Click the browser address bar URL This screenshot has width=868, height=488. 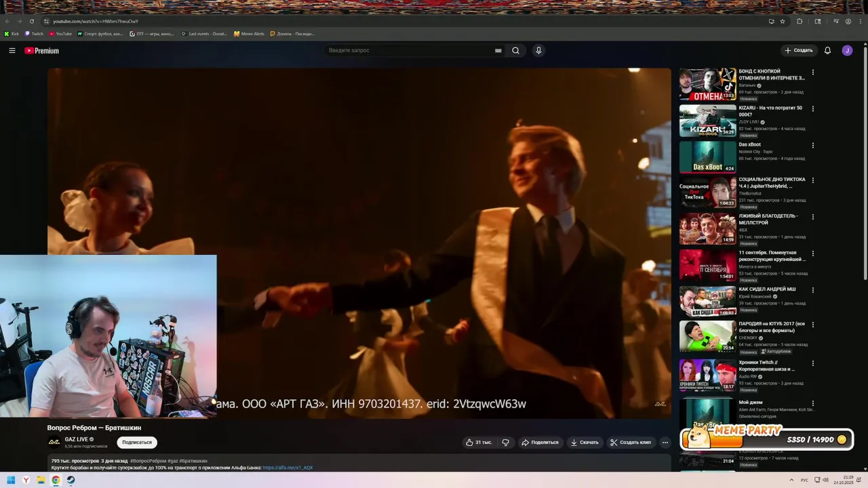pyautogui.click(x=96, y=21)
